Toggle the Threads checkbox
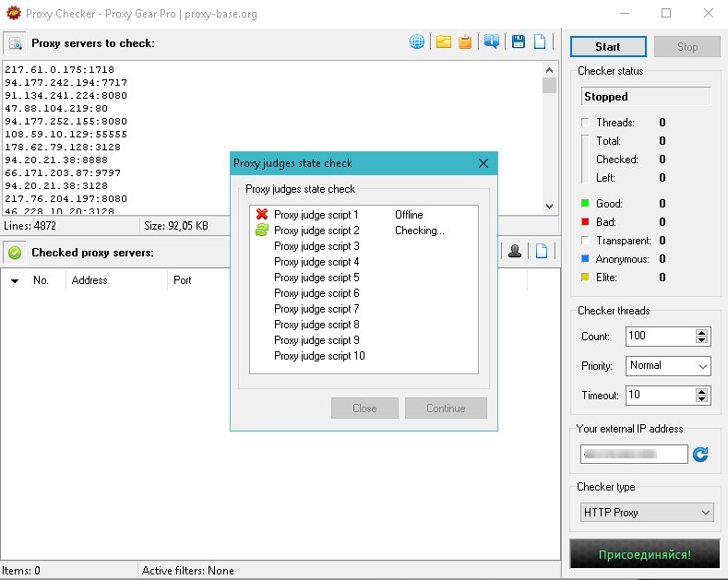The image size is (728, 580). (585, 123)
